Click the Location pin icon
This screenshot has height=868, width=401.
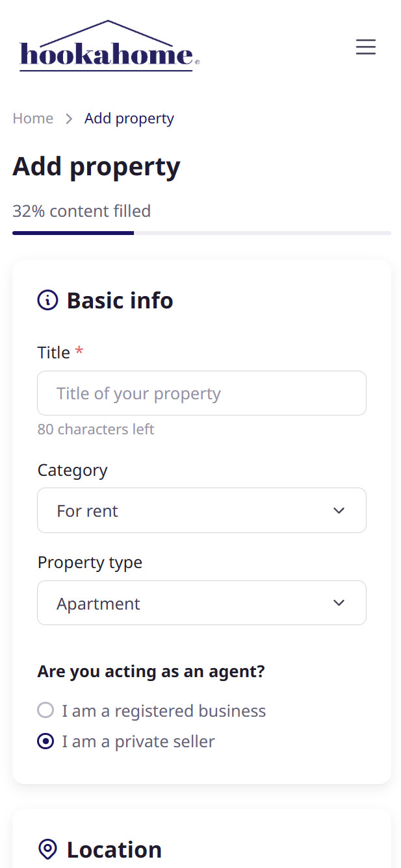click(47, 849)
